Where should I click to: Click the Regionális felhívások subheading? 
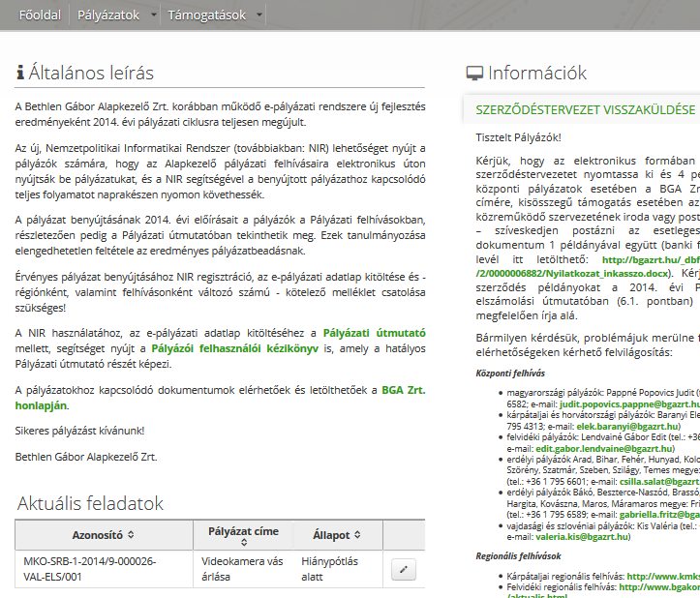(518, 556)
